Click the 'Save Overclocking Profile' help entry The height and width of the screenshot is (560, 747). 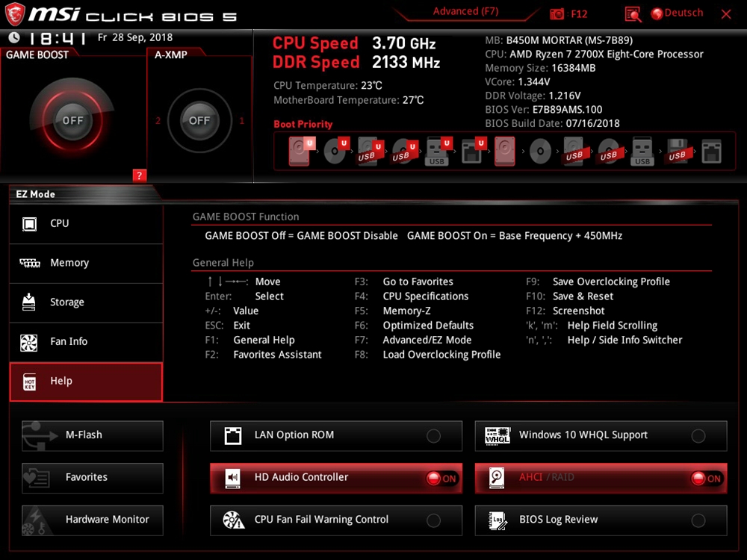[611, 281]
